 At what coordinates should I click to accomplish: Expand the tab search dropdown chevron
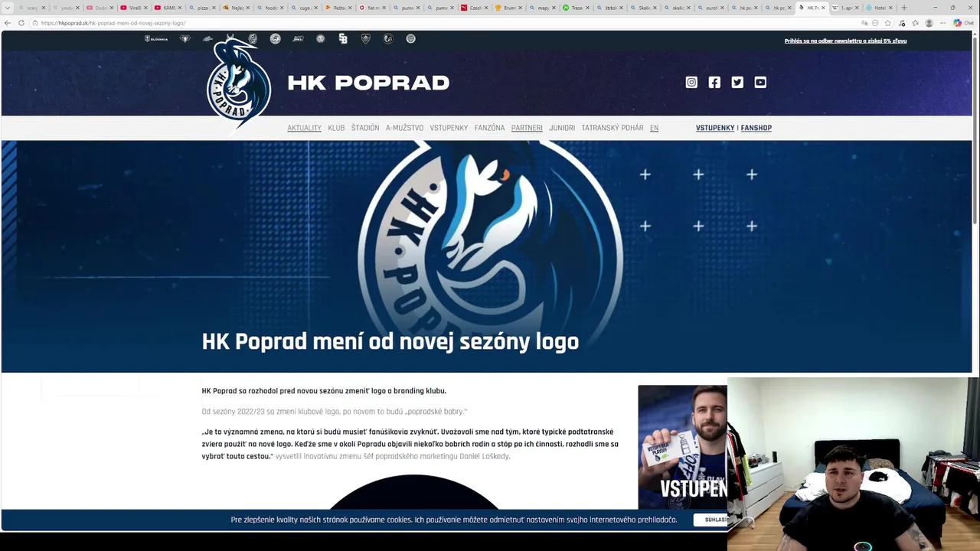[8, 8]
